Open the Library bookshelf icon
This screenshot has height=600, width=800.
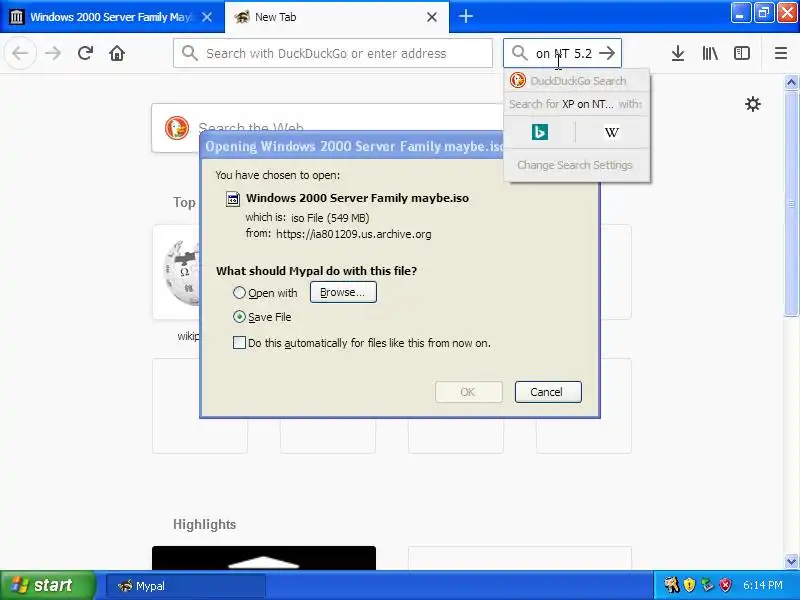coord(710,53)
